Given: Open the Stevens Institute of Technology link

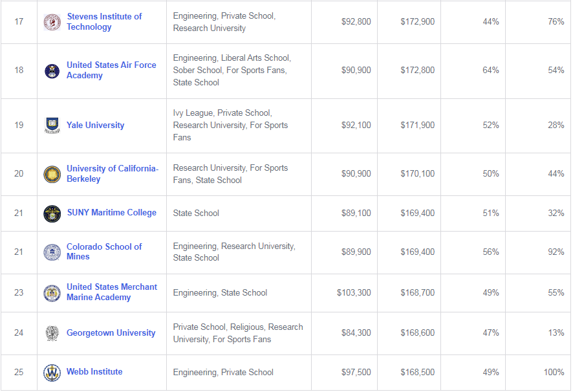Looking at the screenshot, I should coord(104,21).
